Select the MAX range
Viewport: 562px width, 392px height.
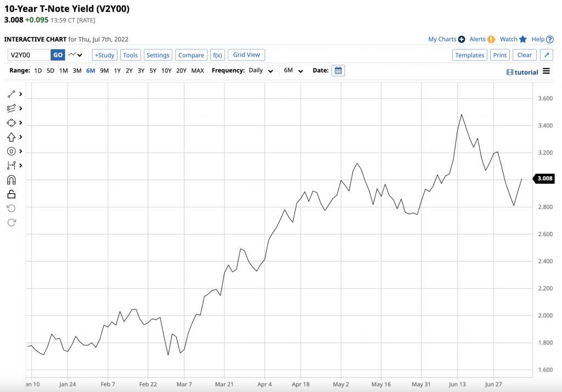[198, 71]
